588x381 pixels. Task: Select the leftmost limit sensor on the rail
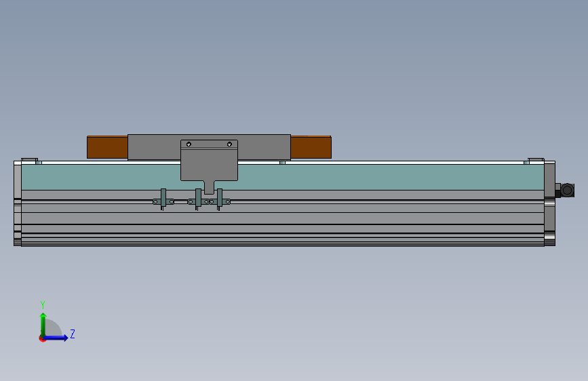click(163, 199)
